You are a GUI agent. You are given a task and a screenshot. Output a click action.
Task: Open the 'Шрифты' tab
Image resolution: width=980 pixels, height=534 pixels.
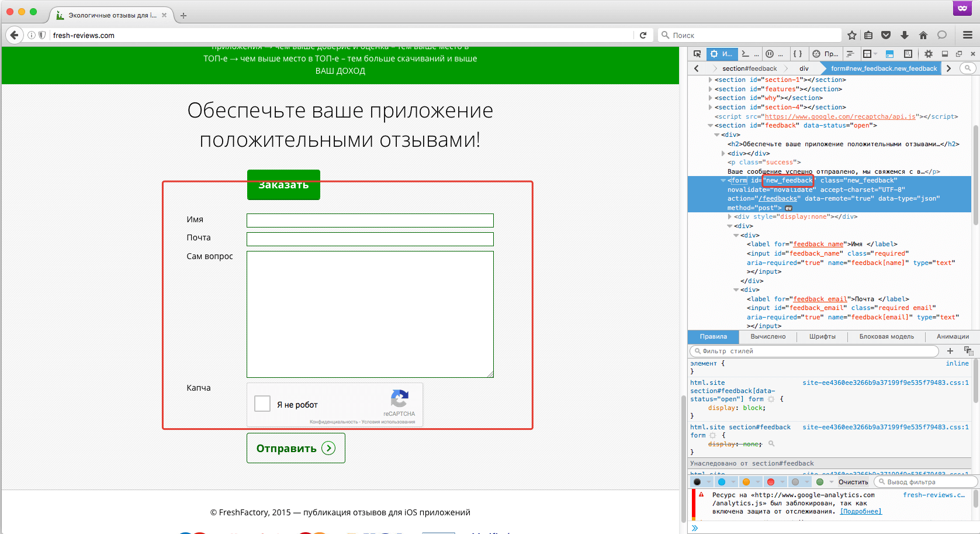(822, 336)
